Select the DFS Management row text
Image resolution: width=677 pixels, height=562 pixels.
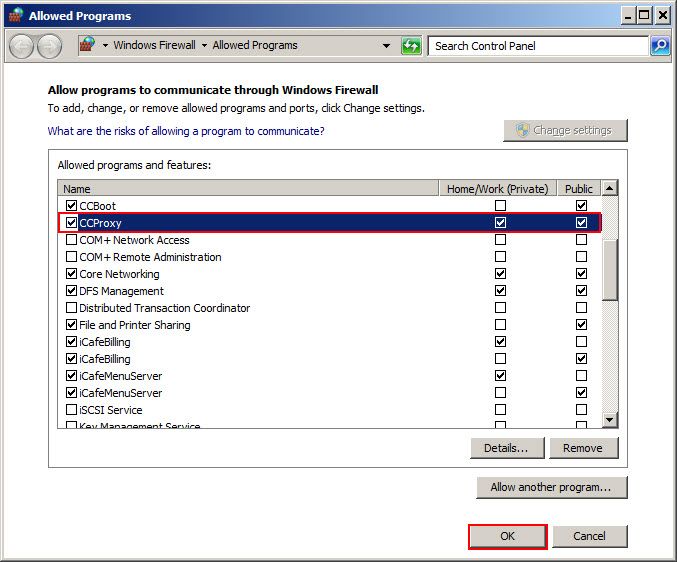[x=121, y=291]
